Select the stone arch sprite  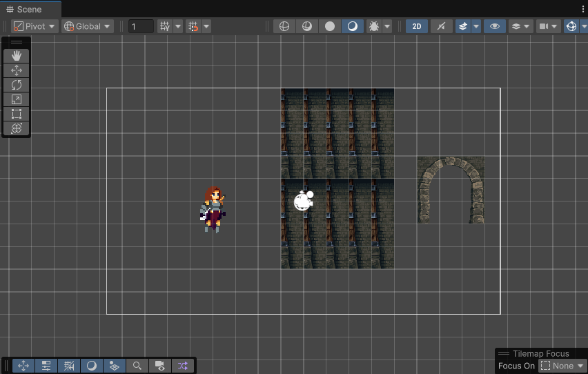[x=451, y=190]
